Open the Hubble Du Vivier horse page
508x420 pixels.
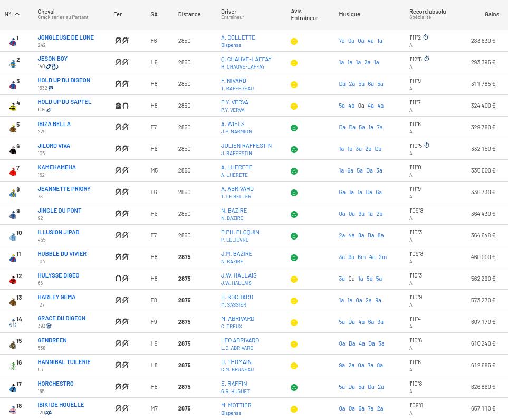click(62, 254)
